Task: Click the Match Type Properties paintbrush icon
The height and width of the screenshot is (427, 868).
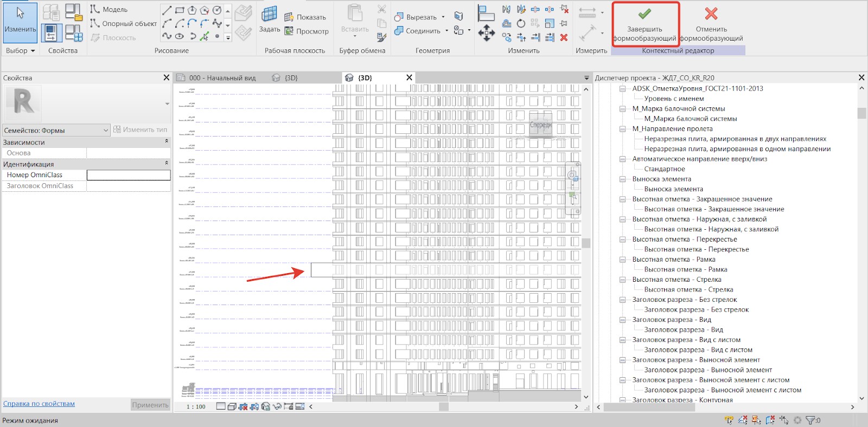Action: tap(382, 37)
